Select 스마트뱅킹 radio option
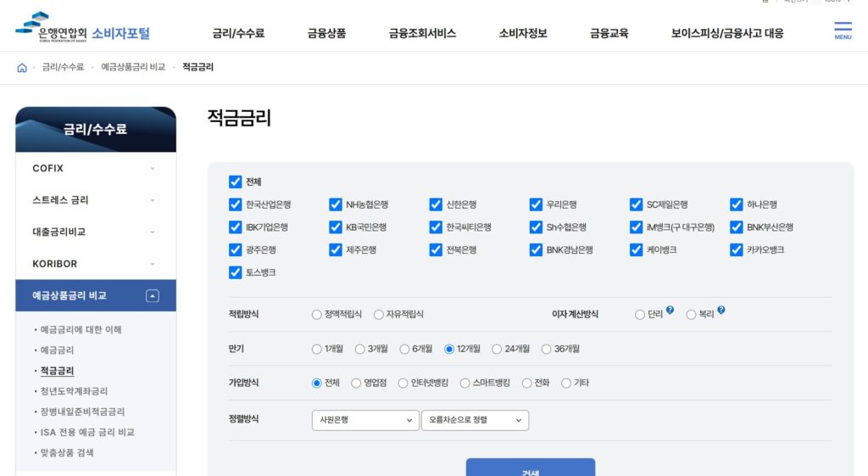This screenshot has width=868, height=476. [x=465, y=383]
